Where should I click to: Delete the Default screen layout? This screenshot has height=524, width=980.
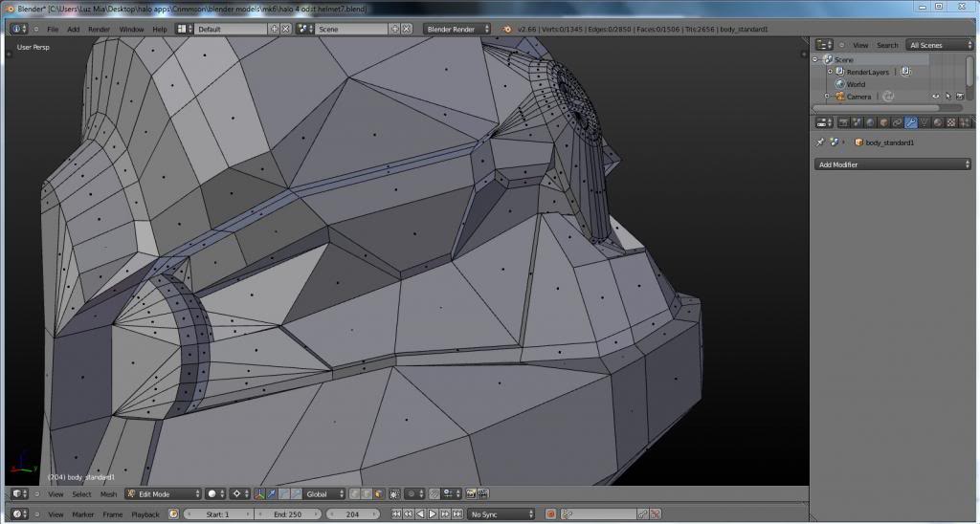click(x=285, y=29)
